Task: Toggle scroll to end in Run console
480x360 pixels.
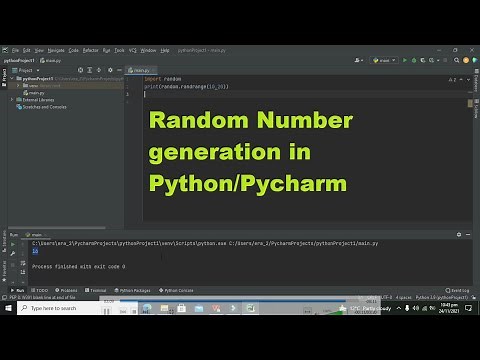Action: tap(23, 272)
